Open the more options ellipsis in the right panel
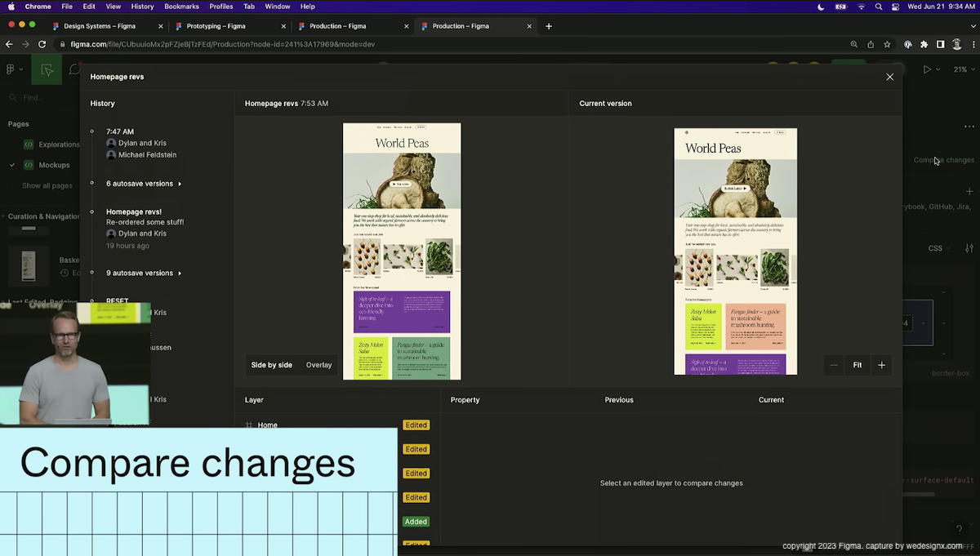The width and height of the screenshot is (980, 556). (x=969, y=126)
